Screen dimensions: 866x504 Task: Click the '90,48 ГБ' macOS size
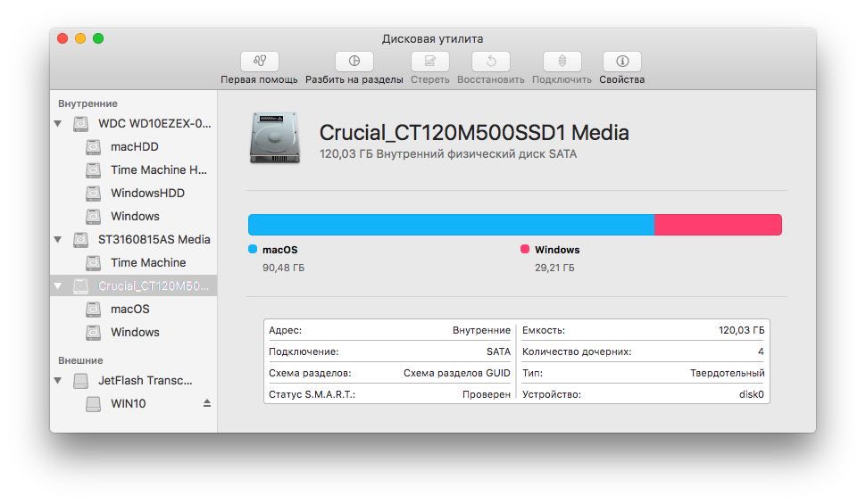pyautogui.click(x=283, y=268)
